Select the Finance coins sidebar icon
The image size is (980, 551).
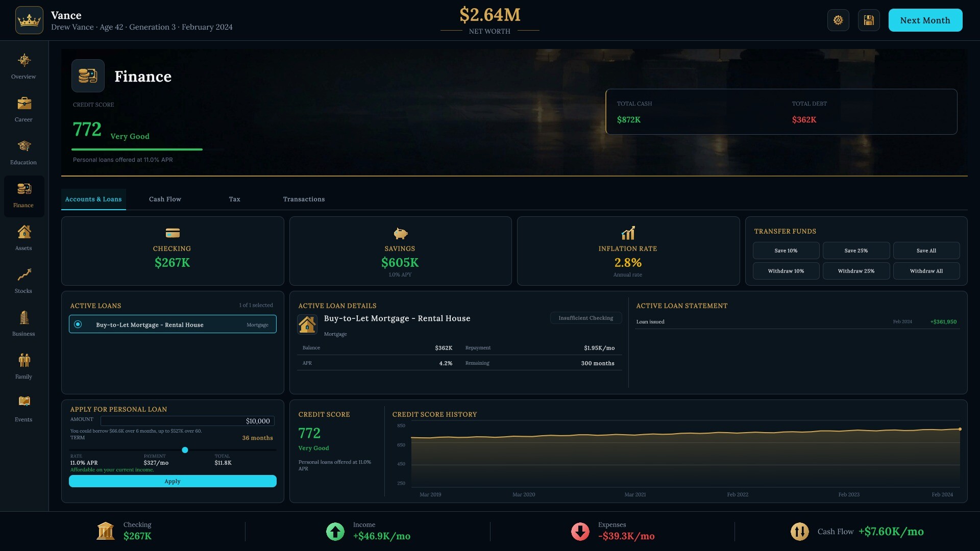(24, 189)
